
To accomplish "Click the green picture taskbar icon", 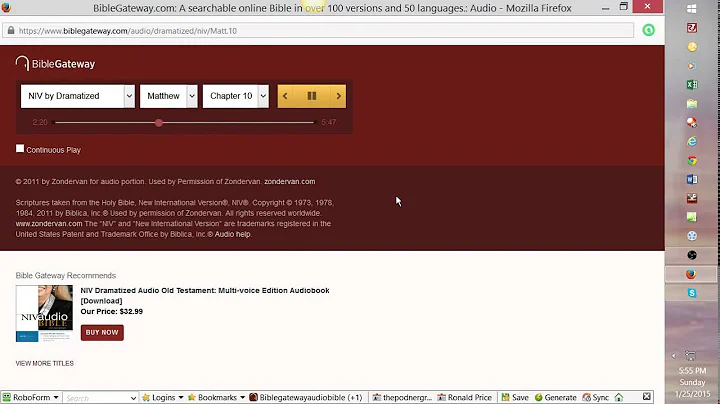I will pyautogui.click(x=692, y=217).
